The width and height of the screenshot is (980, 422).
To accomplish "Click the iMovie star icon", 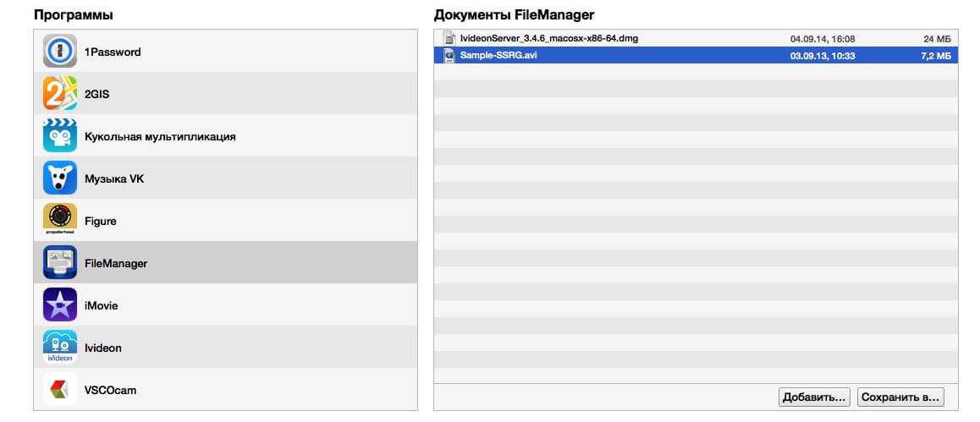I will click(60, 305).
